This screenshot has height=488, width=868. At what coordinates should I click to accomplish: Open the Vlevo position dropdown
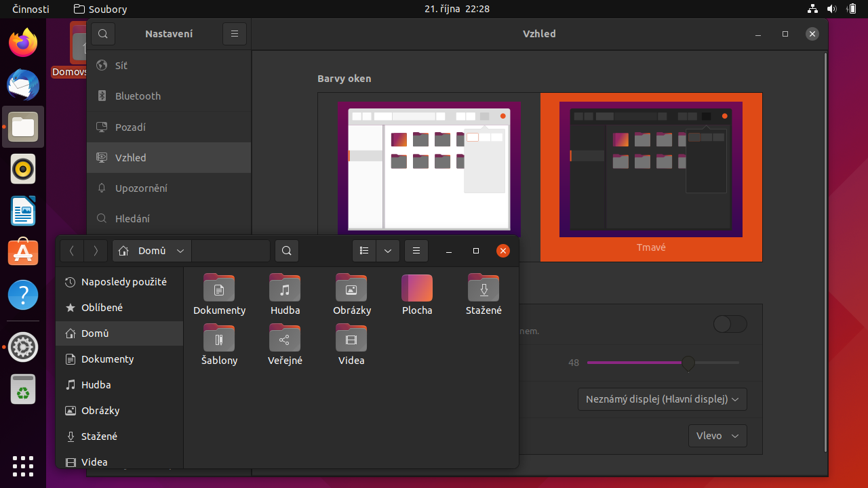pos(717,436)
